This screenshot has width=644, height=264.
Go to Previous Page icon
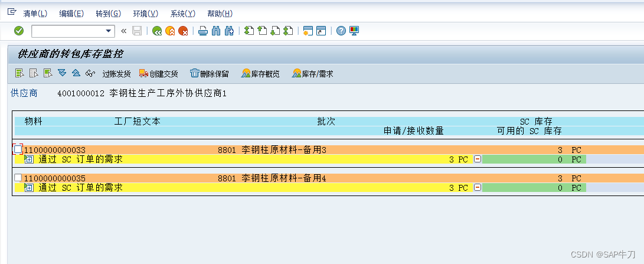click(x=262, y=31)
